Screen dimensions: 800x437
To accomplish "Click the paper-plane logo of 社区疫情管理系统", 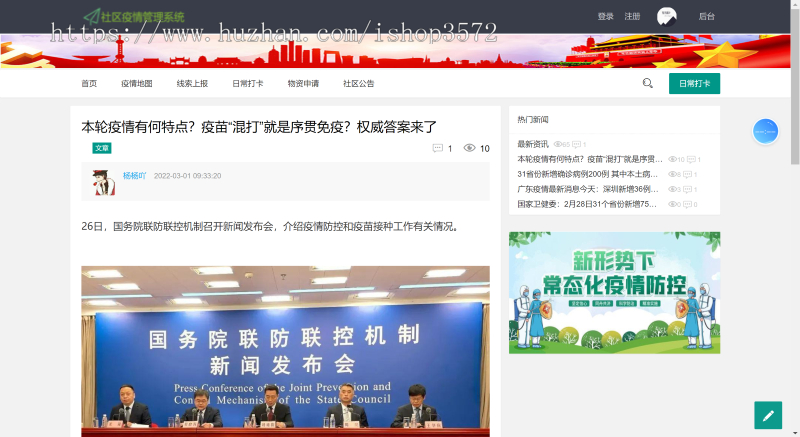I will [92, 17].
